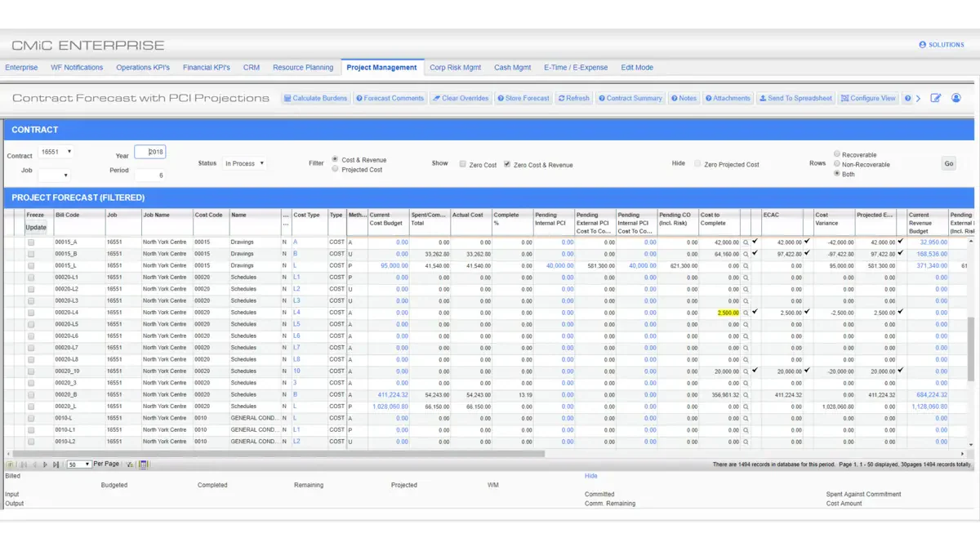Open the Contract dropdown showing 16551
The height and width of the screenshot is (551, 980).
56,152
